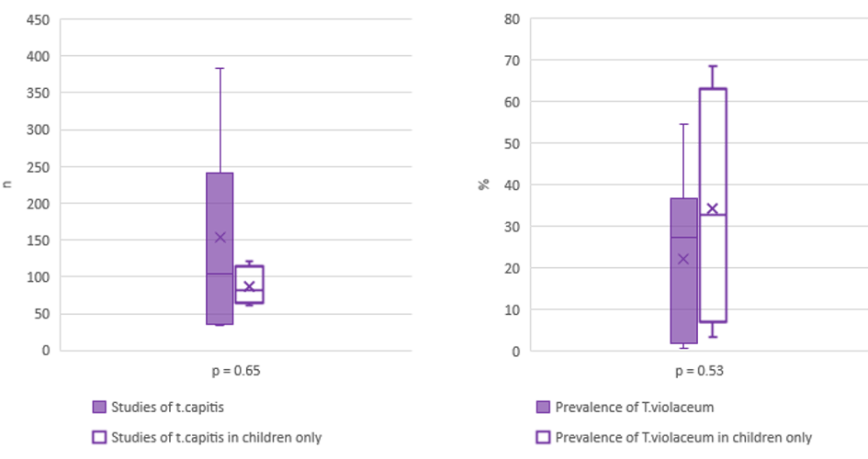Viewport: 868px width, 459px height.
Task: Click the mean X marker in the small hollow left-chart box
Action: pos(249,286)
